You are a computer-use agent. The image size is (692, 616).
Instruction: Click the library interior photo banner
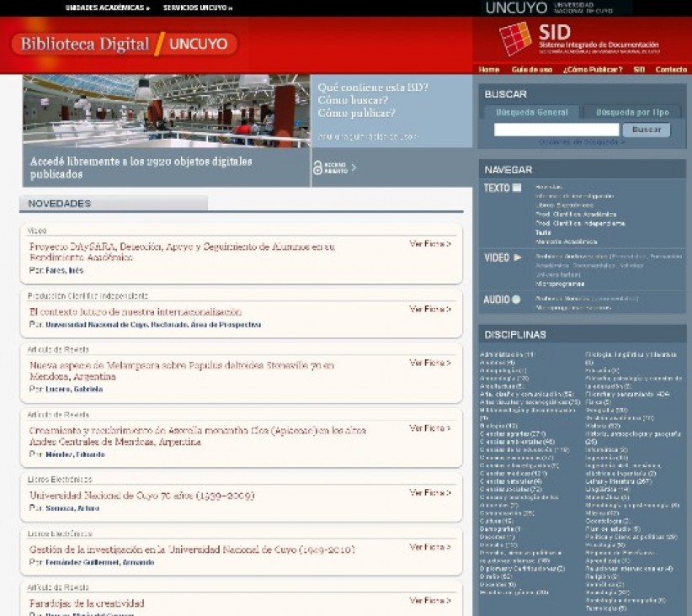tap(167, 111)
